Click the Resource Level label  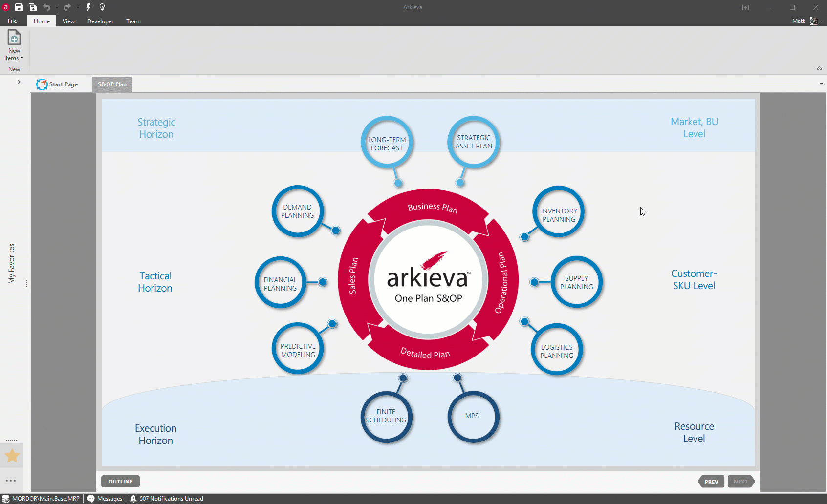(x=694, y=432)
